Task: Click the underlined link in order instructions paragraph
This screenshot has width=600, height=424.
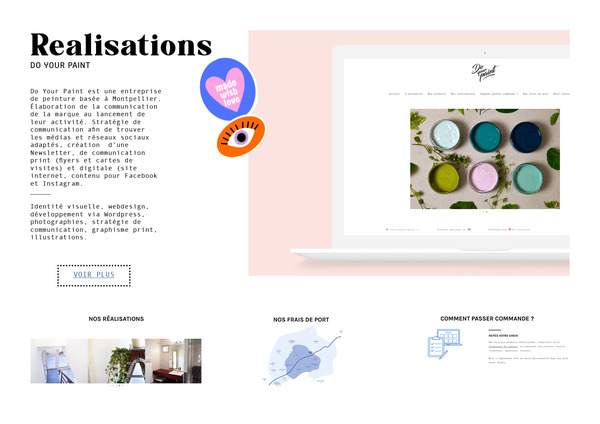Action: pyautogui.click(x=503, y=346)
